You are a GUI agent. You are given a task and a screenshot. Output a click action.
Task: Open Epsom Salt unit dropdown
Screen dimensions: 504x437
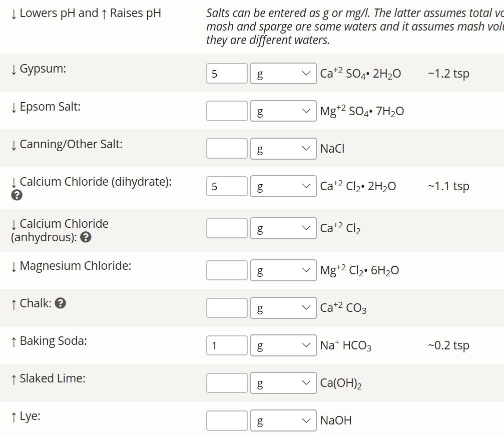[283, 111]
